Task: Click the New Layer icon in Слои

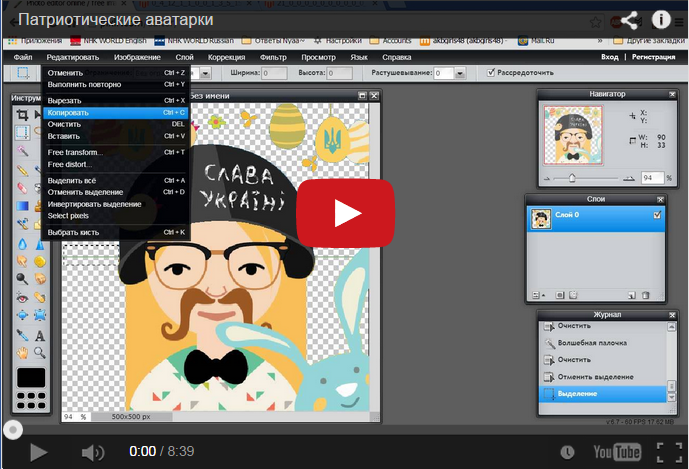Action: click(x=631, y=295)
